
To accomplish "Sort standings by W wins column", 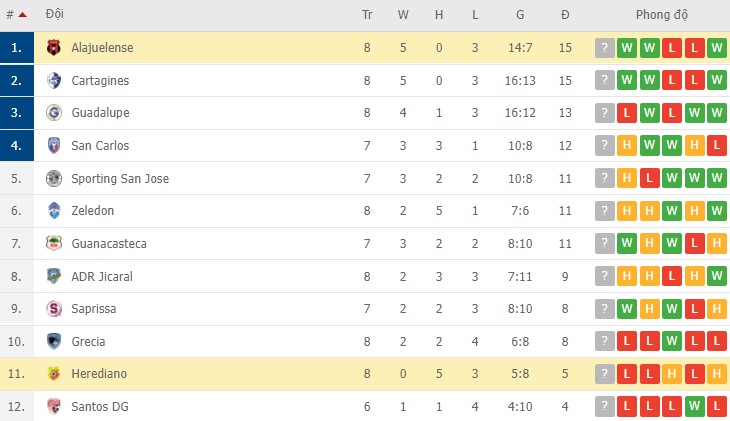I will [x=403, y=15].
